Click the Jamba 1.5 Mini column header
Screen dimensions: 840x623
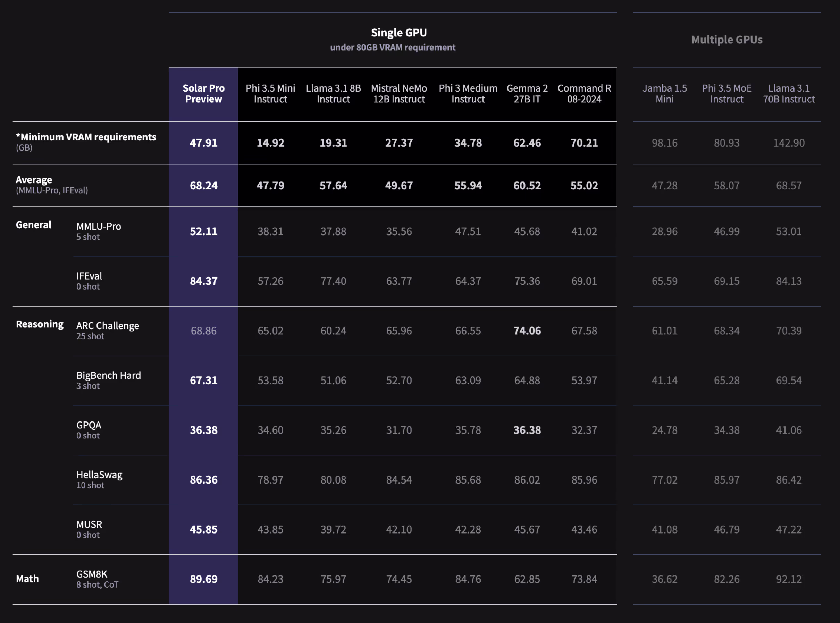pos(664,94)
